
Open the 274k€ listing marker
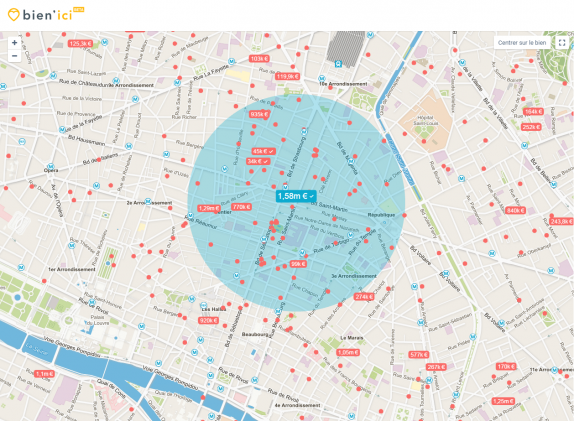pyautogui.click(x=364, y=297)
